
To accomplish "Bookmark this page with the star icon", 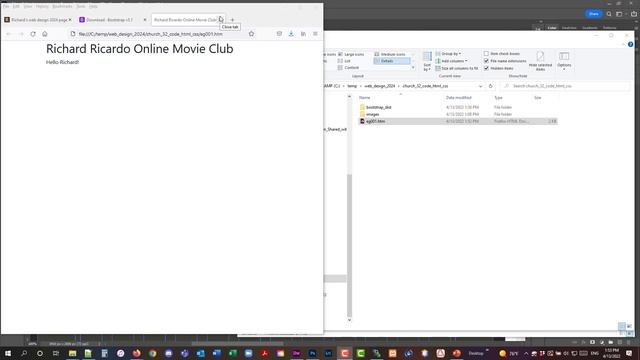I will [251, 34].
